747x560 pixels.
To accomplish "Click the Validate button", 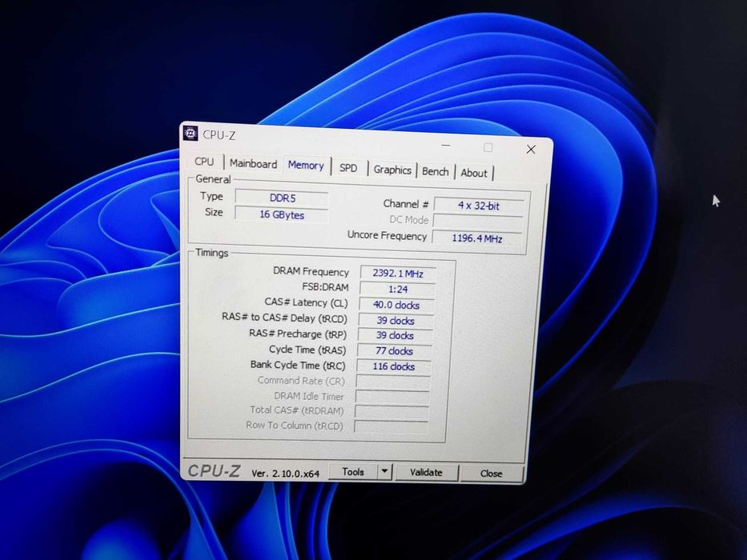I will click(x=426, y=472).
